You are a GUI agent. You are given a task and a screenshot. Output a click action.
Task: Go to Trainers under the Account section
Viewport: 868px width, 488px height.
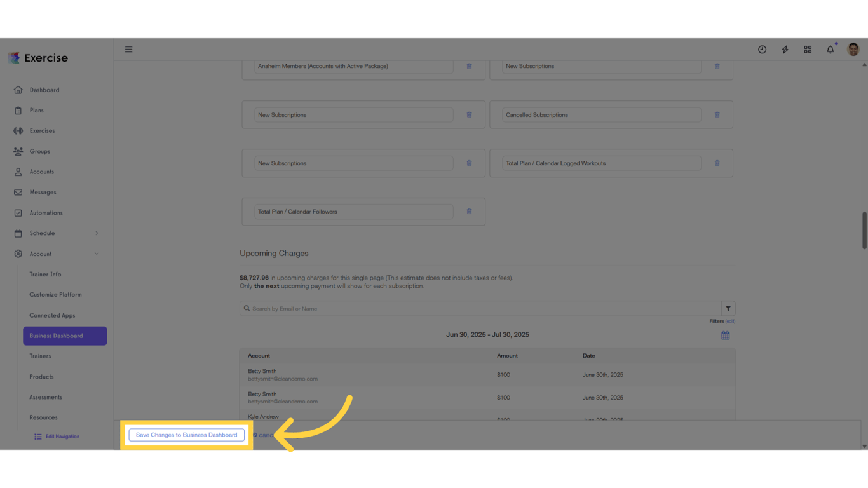40,356
